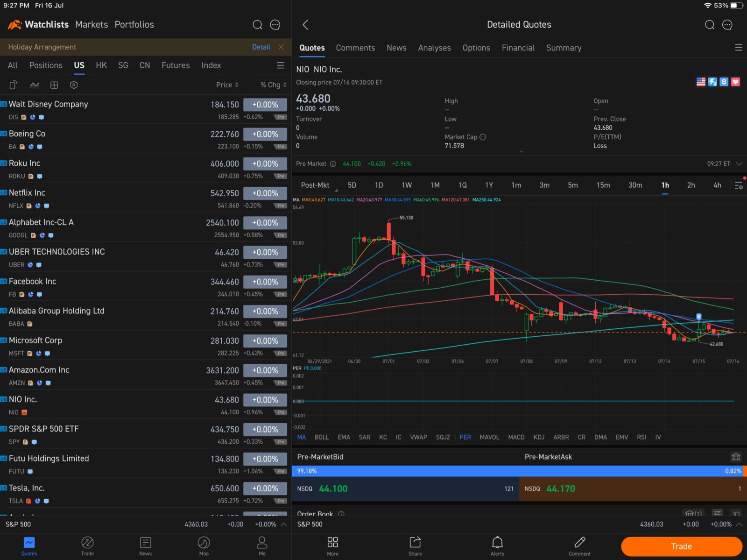747x560 pixels.
Task: Open messages icon in Watchlists header
Action: (x=275, y=25)
